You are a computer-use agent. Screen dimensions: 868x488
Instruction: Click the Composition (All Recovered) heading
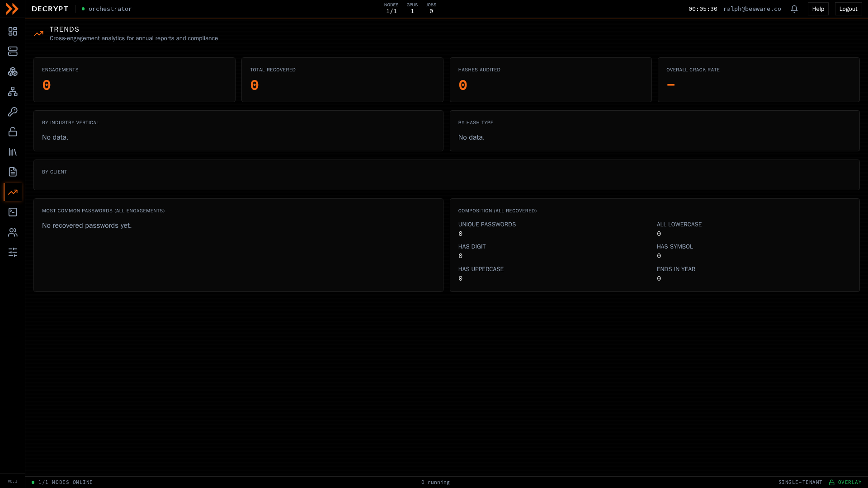click(497, 211)
